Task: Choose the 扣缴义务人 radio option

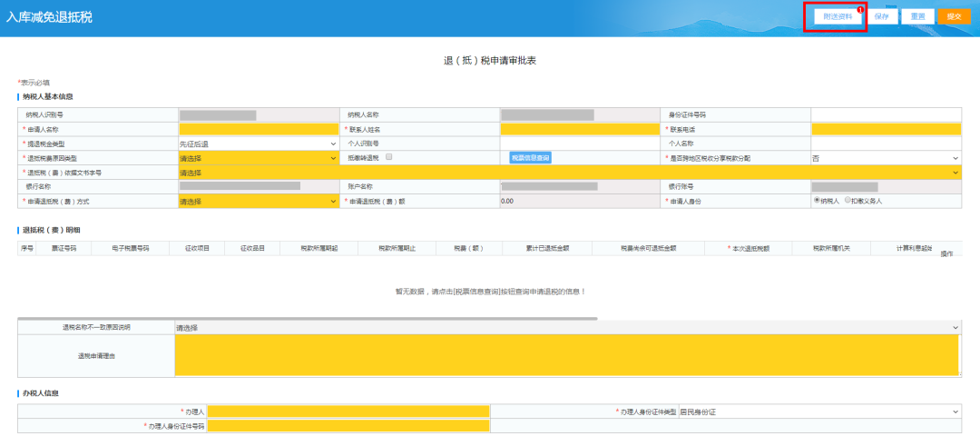Action: click(x=848, y=200)
